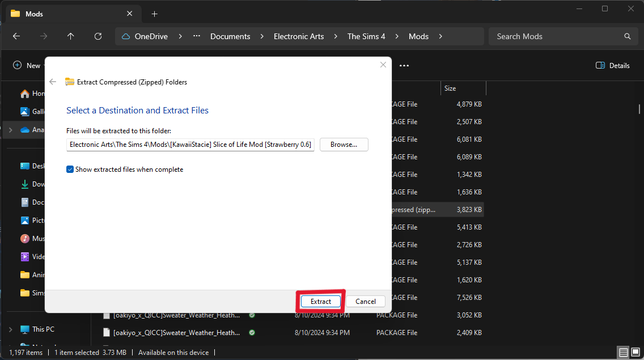The width and height of the screenshot is (644, 360).
Task: Go back to previous folder
Action: [x=16, y=36]
